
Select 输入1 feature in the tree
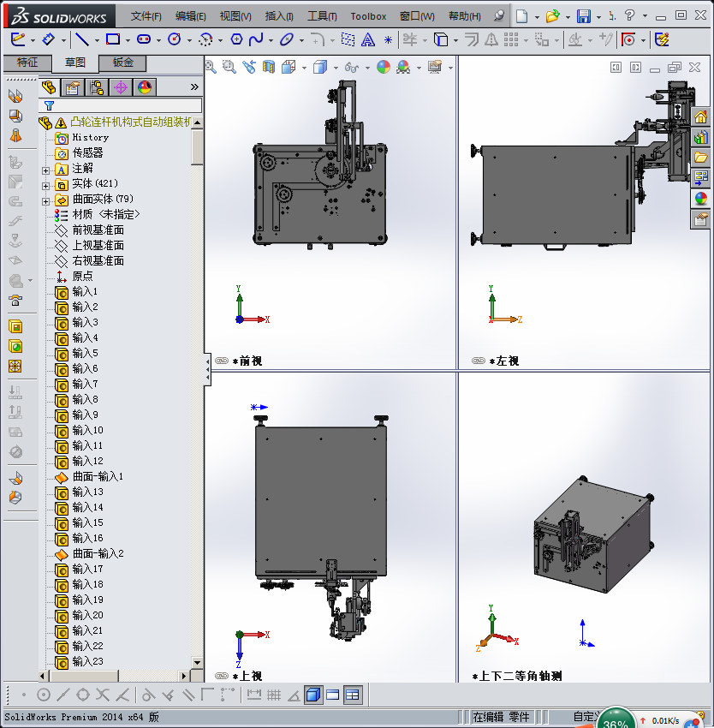click(x=85, y=291)
